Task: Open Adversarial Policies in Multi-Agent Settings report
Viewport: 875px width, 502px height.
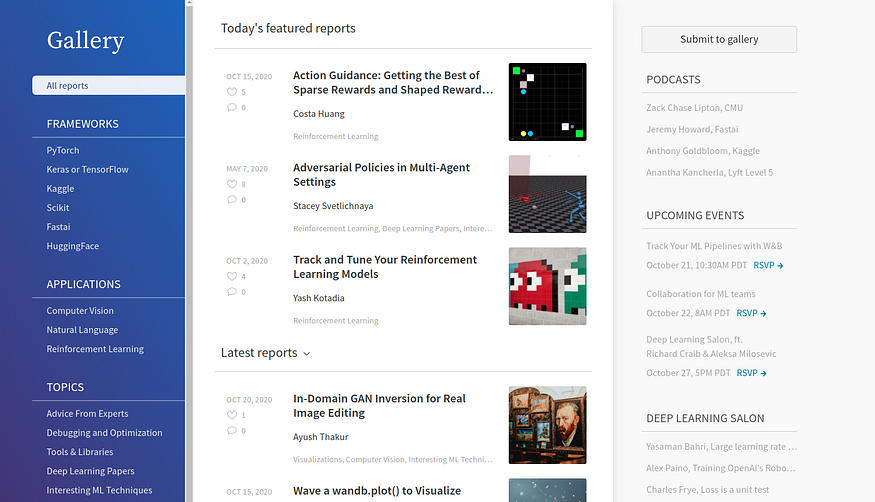Action: (382, 175)
